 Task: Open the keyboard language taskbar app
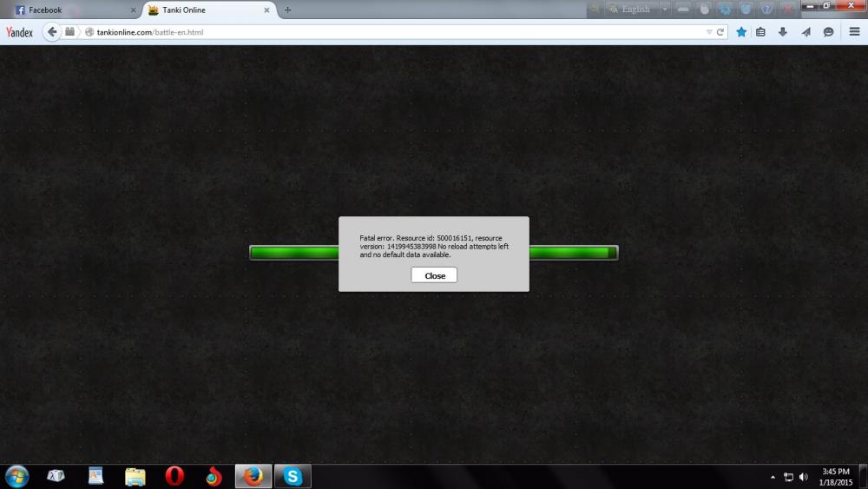[x=56, y=476]
